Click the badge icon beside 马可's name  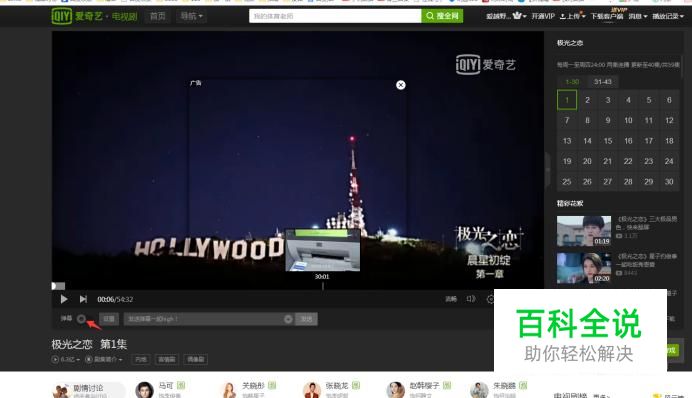[x=181, y=386]
